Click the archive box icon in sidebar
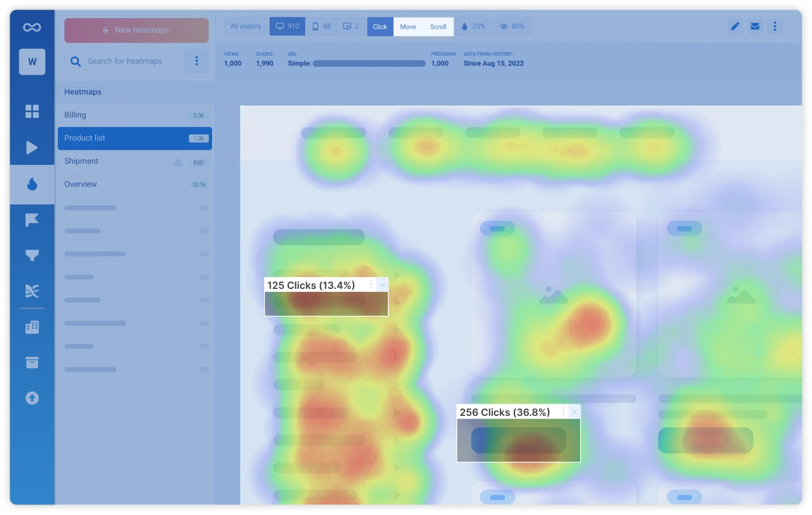812x515 pixels. click(32, 363)
